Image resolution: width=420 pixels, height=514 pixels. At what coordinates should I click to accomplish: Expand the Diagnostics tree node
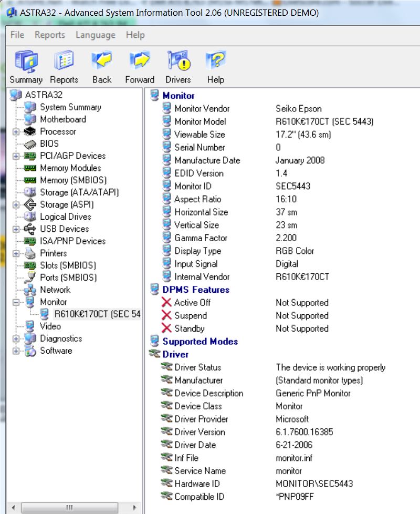16,338
